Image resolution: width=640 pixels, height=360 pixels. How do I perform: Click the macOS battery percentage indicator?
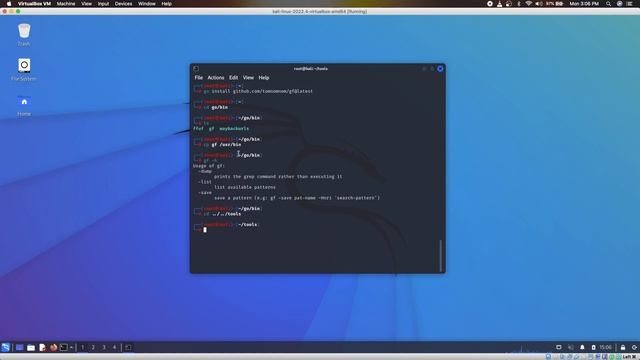tap(555, 4)
